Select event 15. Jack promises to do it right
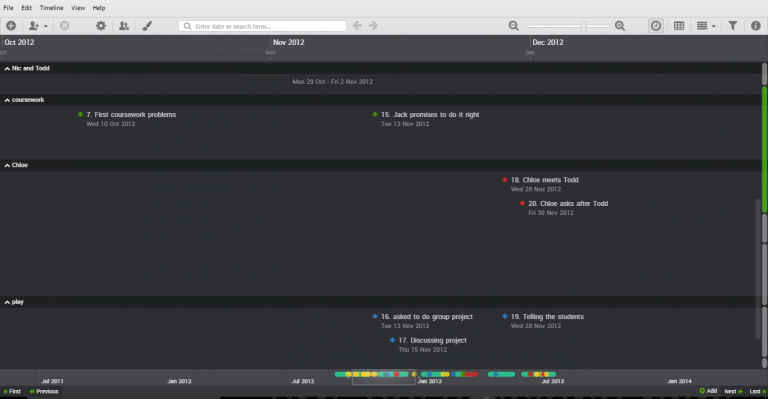The image size is (768, 399). pyautogui.click(x=430, y=115)
